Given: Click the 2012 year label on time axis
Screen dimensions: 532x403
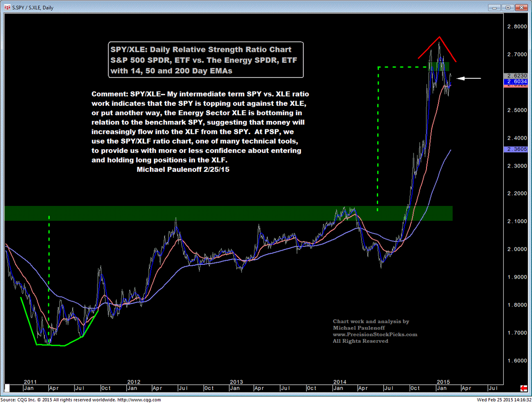Looking at the screenshot, I should [x=134, y=382].
